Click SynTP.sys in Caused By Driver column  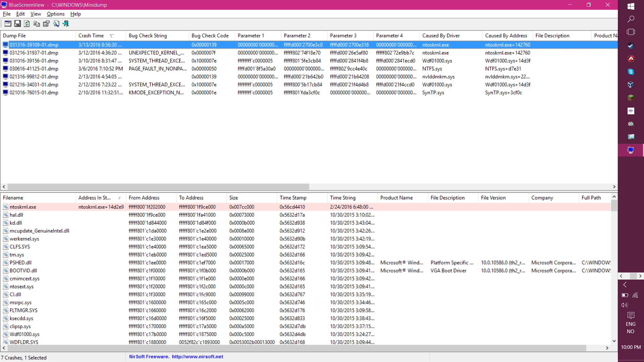pyautogui.click(x=433, y=93)
